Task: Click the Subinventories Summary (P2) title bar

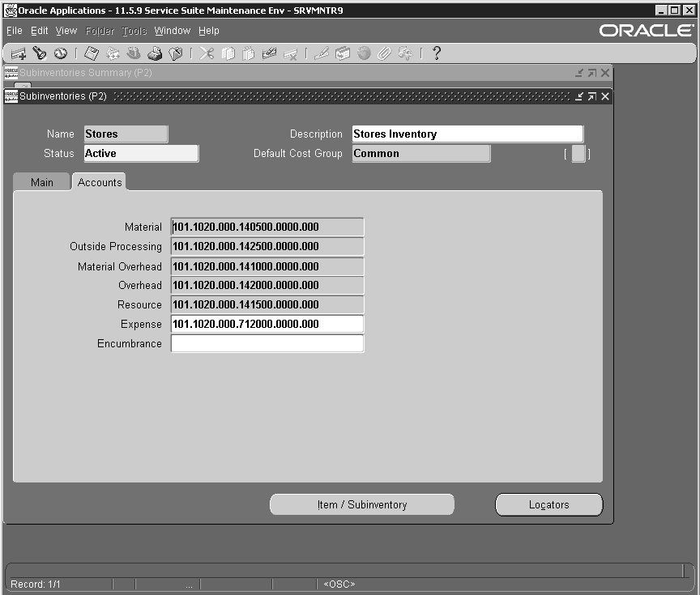Action: coord(308,73)
